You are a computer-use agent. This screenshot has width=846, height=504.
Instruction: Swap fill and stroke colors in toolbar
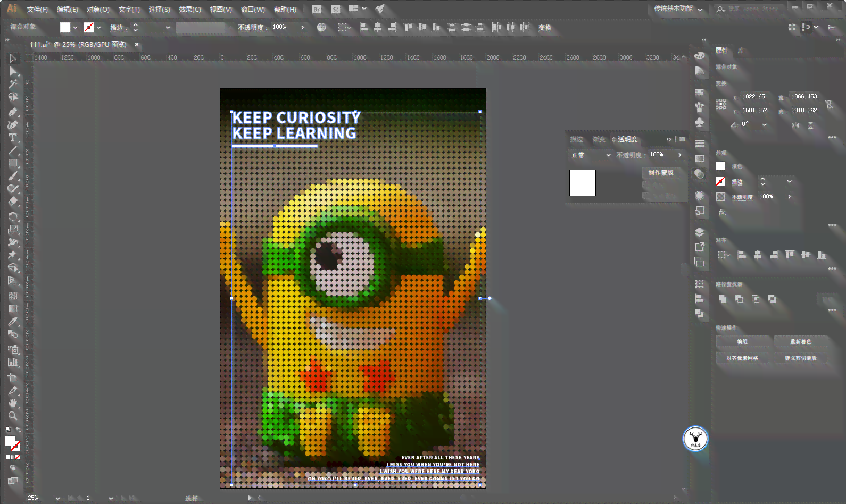tap(19, 430)
